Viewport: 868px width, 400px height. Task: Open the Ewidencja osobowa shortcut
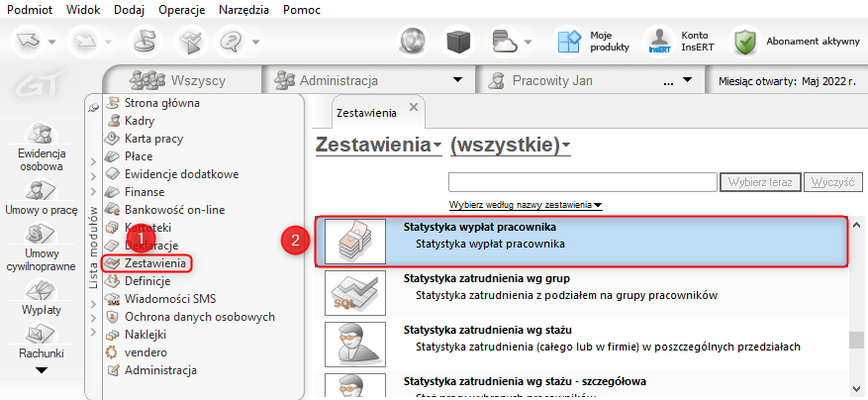click(43, 147)
